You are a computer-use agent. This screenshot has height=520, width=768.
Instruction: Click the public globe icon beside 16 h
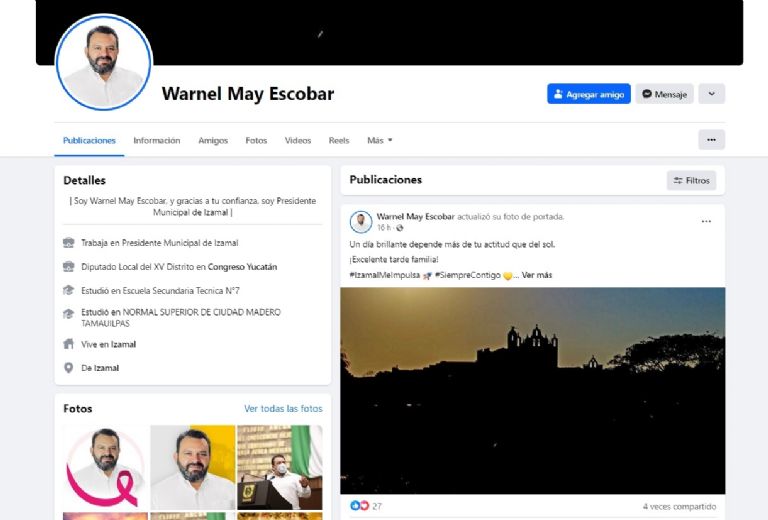coord(400,228)
